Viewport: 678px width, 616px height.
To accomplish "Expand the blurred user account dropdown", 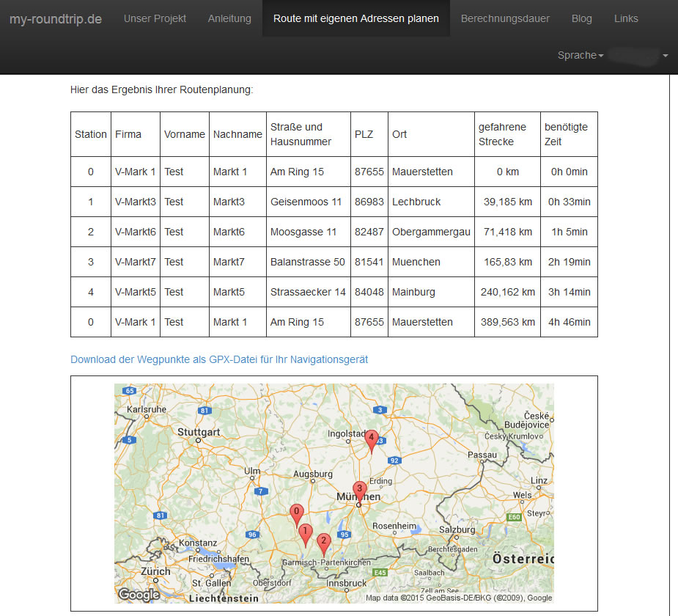I will pyautogui.click(x=639, y=55).
